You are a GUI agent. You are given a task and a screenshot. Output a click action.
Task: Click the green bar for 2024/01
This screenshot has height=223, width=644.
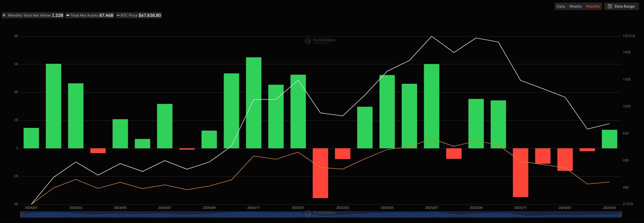click(31, 138)
